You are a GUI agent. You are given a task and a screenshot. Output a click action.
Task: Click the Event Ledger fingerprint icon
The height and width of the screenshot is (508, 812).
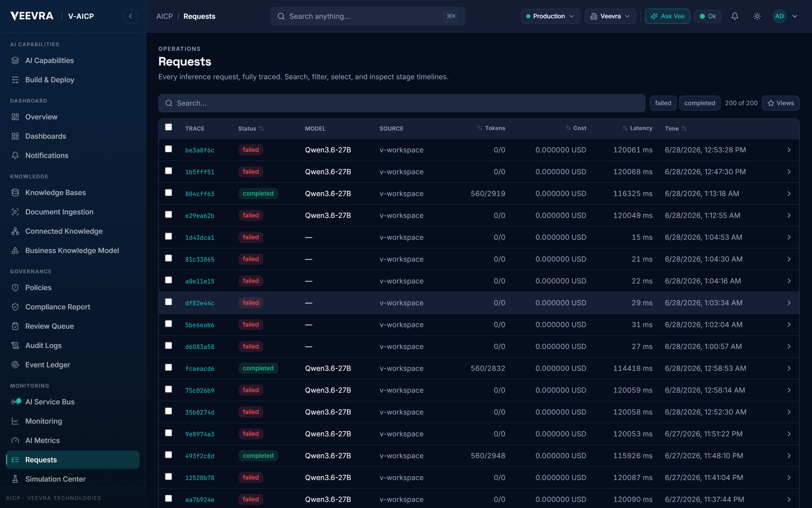coord(15,364)
